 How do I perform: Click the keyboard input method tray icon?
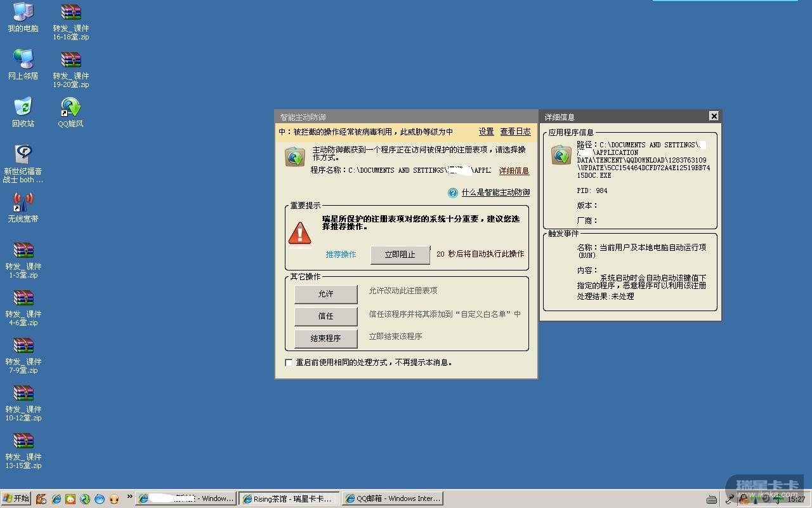[712, 499]
